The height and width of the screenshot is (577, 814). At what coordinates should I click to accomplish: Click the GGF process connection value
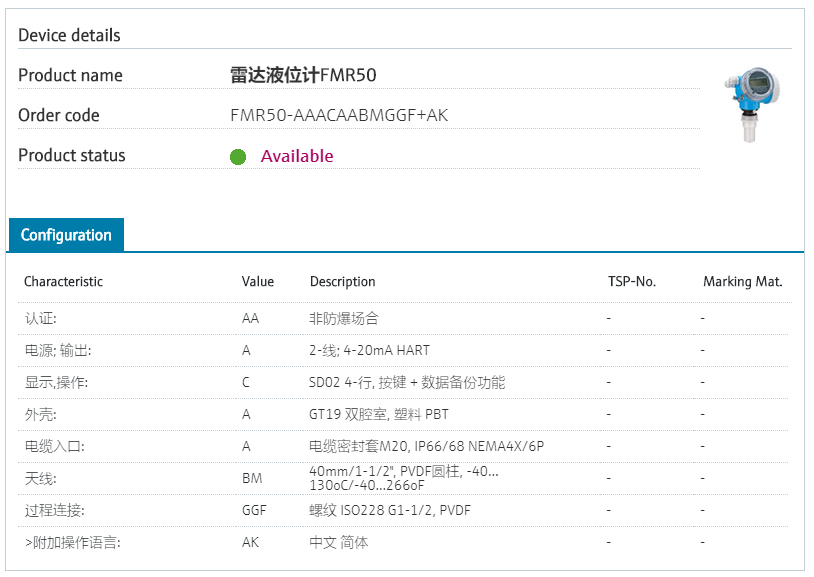pos(254,511)
